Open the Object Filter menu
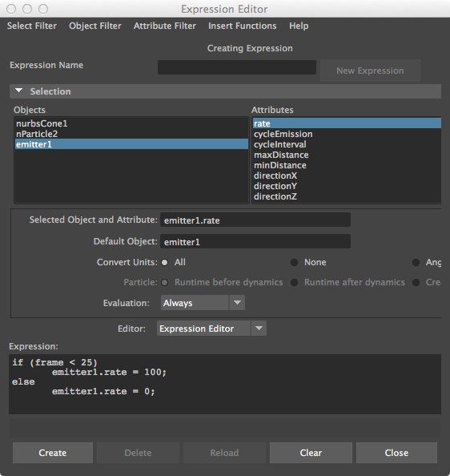This screenshot has width=450, height=476. [x=95, y=26]
